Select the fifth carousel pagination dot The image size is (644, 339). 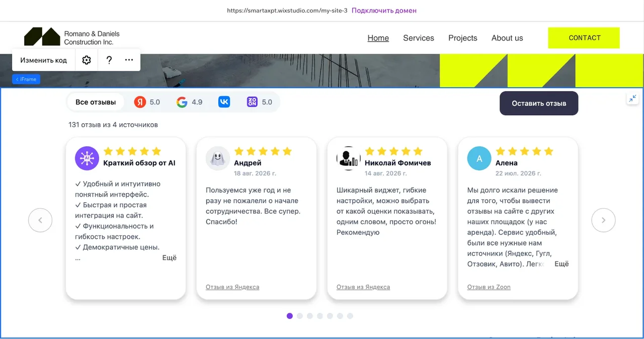330,316
